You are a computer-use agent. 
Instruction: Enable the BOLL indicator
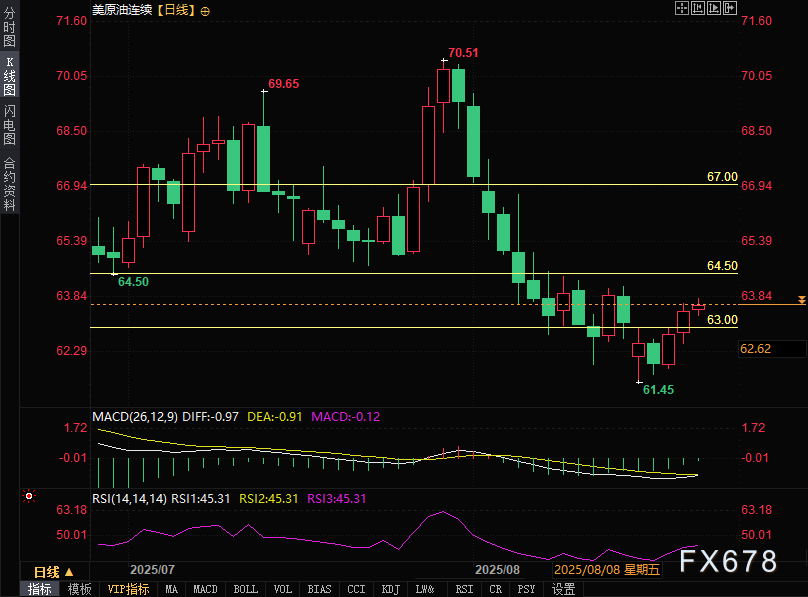(x=245, y=589)
